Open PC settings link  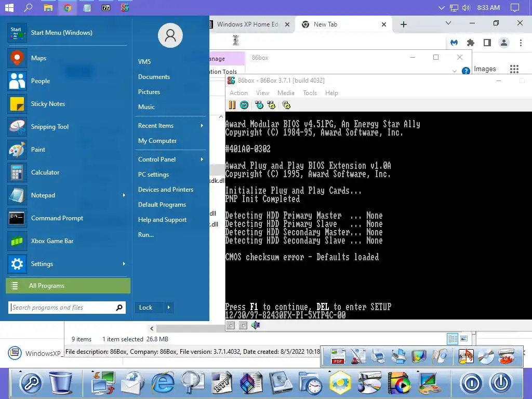tap(153, 175)
